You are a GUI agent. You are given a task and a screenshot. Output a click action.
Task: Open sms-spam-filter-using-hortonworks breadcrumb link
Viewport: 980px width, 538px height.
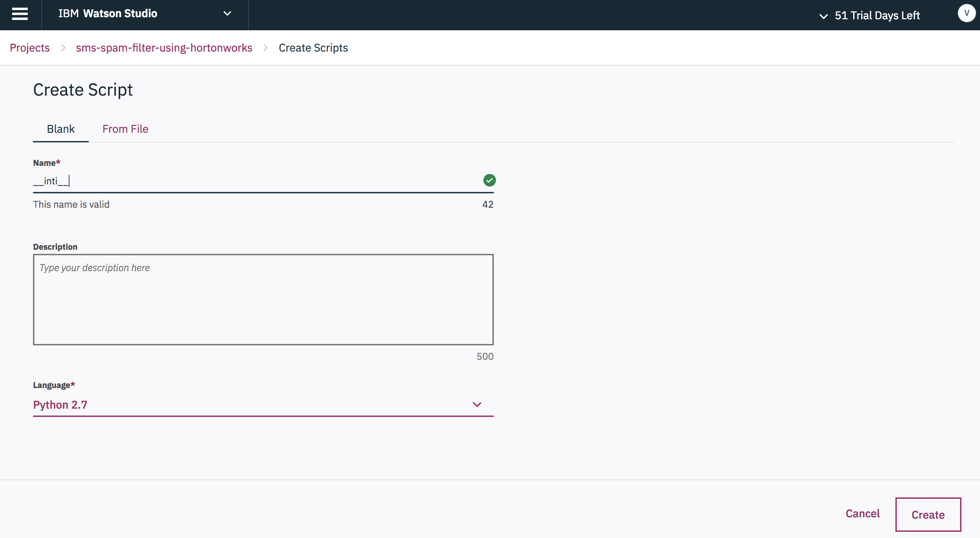pos(164,48)
